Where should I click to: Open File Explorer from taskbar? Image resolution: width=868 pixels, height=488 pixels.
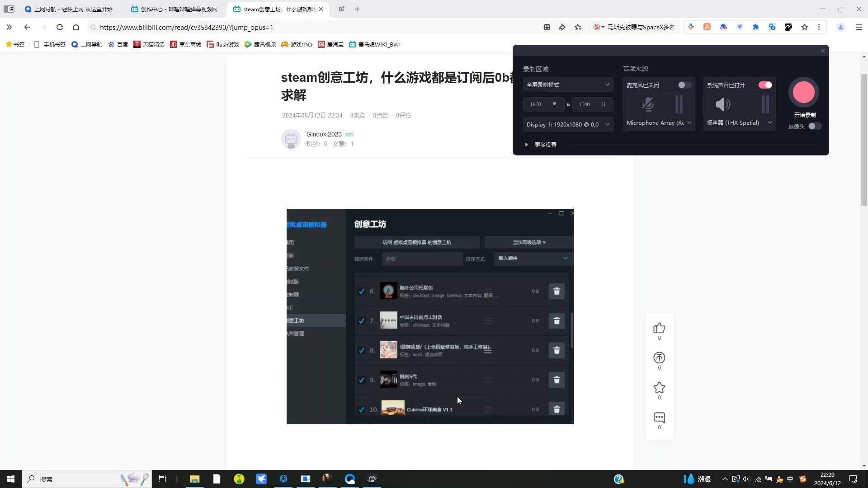194,479
